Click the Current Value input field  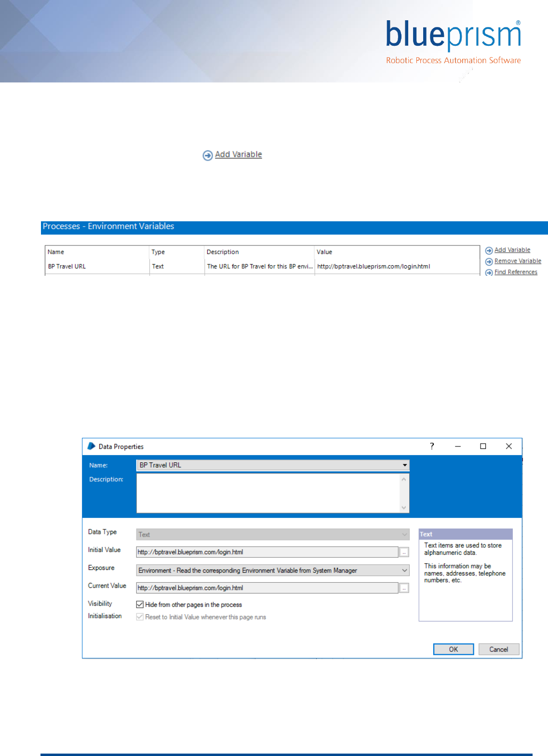267,588
